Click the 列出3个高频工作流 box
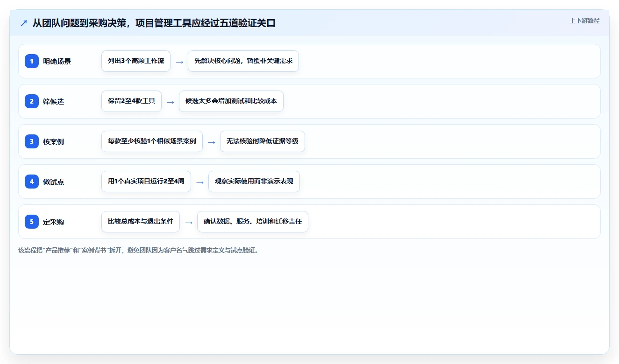Image resolution: width=619 pixels, height=364 pixels. pos(136,61)
